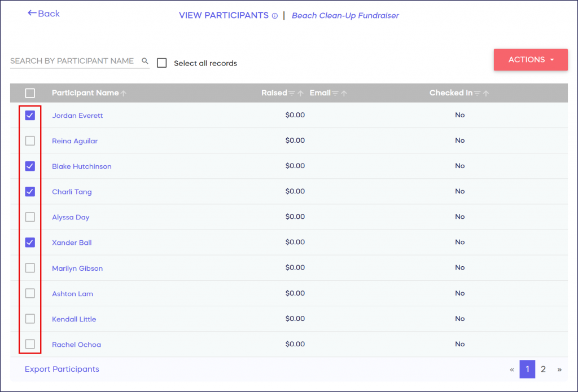
Task: Click the Participant Name column header
Action: click(x=85, y=93)
